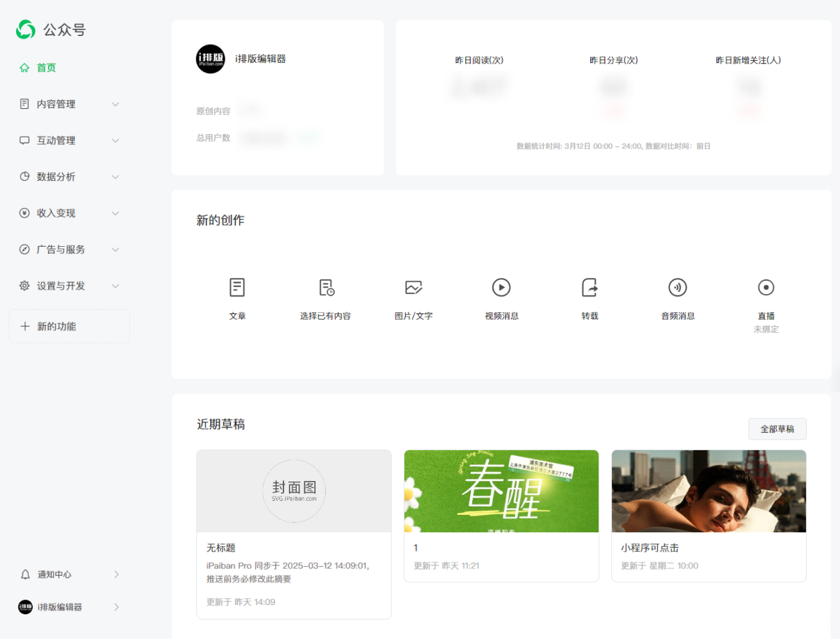
Task: Click the 文章 article creation icon
Action: pyautogui.click(x=237, y=287)
